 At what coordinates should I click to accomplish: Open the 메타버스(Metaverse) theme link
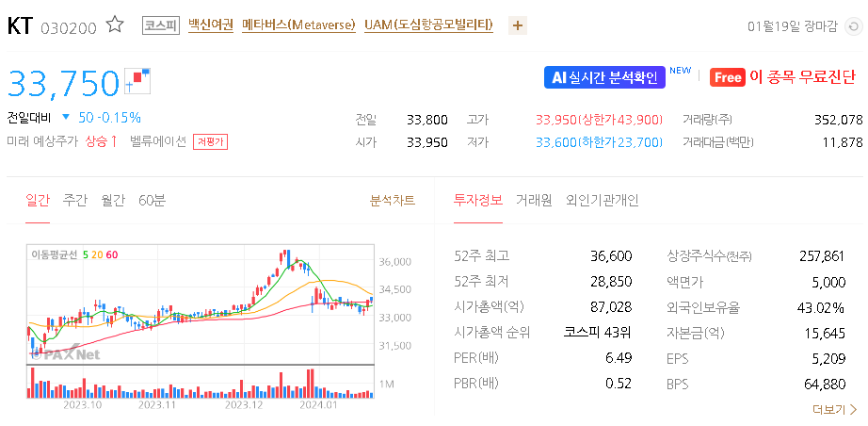click(299, 25)
